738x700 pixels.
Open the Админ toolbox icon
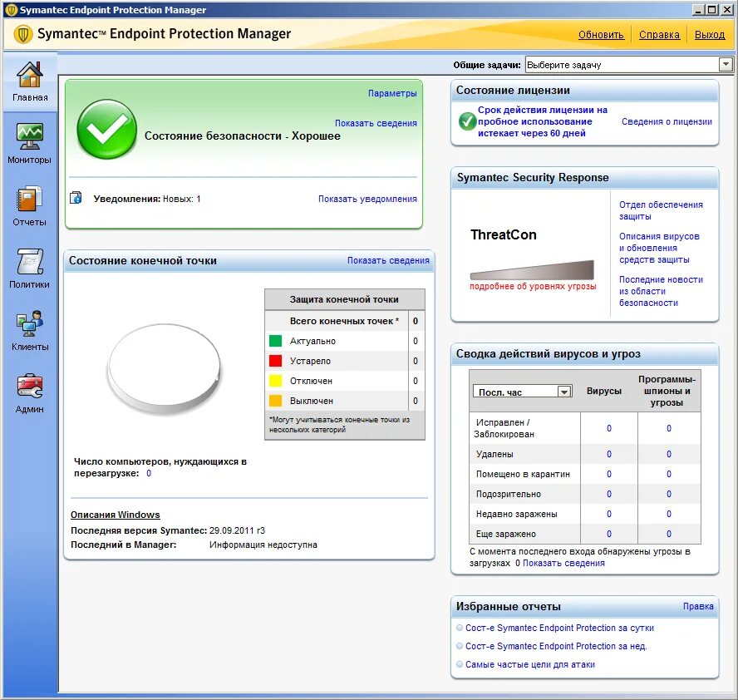pyautogui.click(x=30, y=386)
